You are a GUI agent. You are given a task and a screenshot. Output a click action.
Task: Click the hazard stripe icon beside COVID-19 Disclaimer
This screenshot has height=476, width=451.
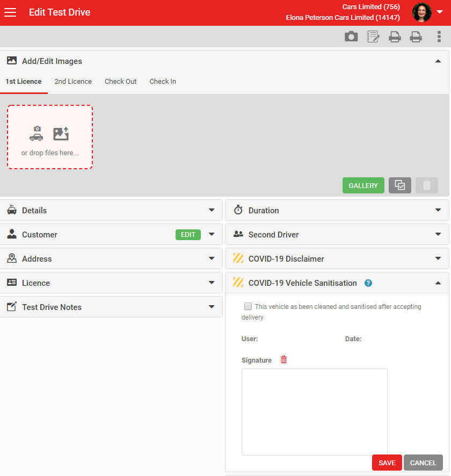tap(238, 258)
